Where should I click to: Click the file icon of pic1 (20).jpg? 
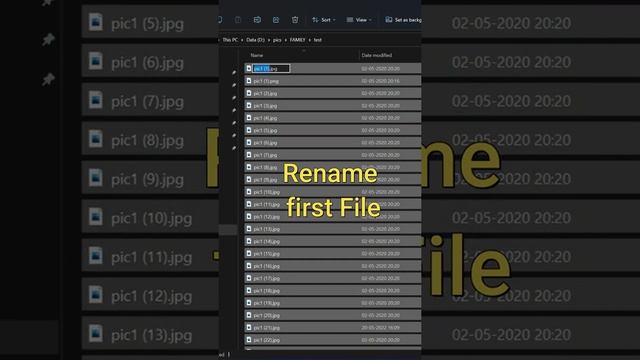(249, 315)
